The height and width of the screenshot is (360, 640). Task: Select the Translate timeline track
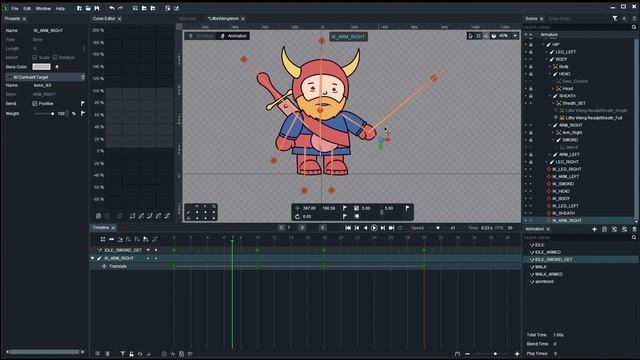[x=118, y=267]
